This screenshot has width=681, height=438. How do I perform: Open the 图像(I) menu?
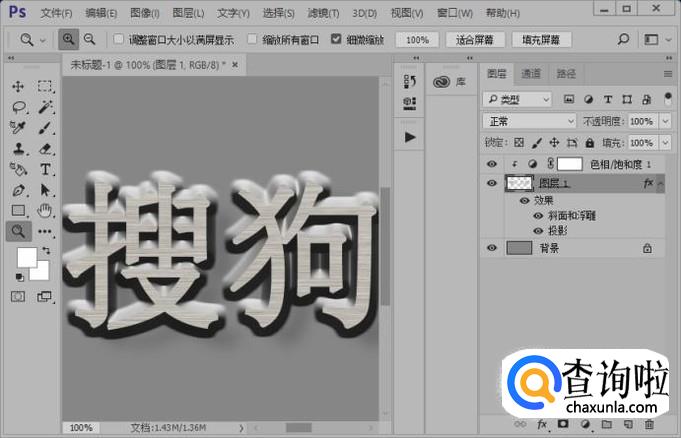pyautogui.click(x=145, y=13)
